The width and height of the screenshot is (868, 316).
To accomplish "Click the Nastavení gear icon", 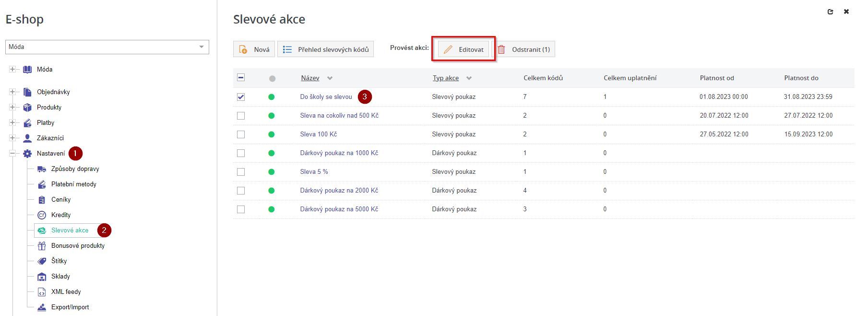I will tap(27, 154).
